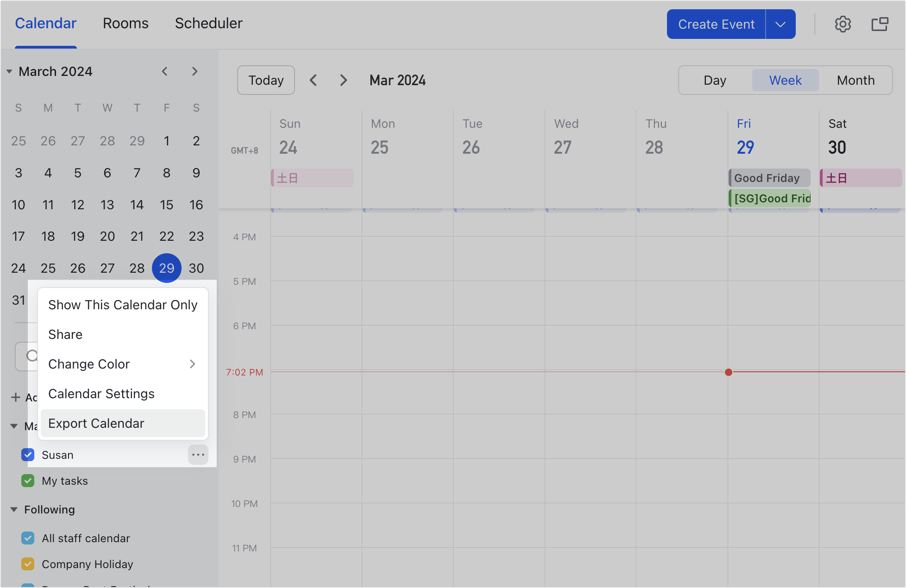Toggle the blue All staff calendar swatch
This screenshot has width=906, height=588.
[x=28, y=538]
